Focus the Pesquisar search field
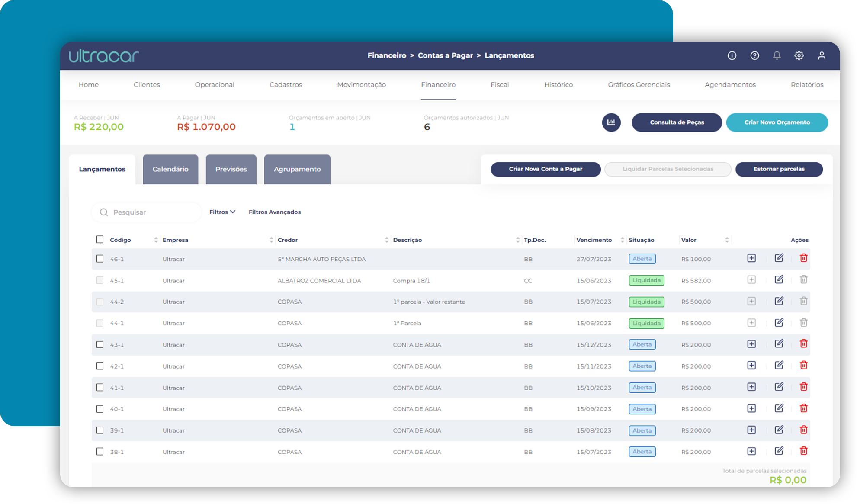Image resolution: width=857 pixels, height=504 pixels. (x=147, y=212)
